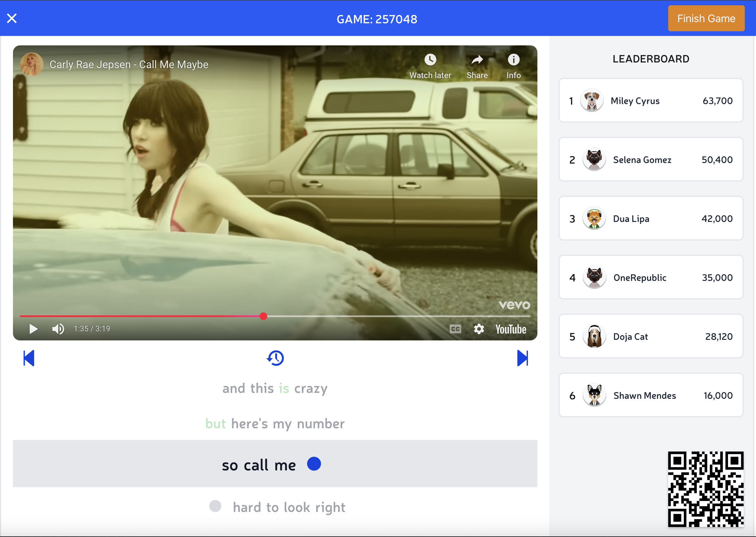Open Selena Gomez leaderboard entry
Image resolution: width=756 pixels, height=537 pixels.
[x=651, y=159]
